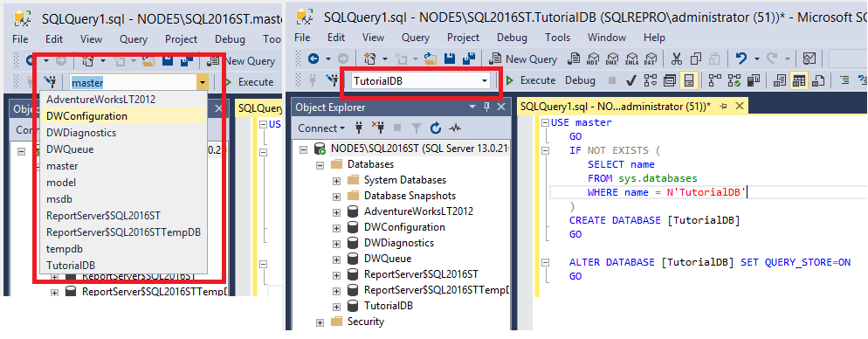Image resolution: width=868 pixels, height=339 pixels.
Task: Collapse the Databases folder node
Action: coord(320,164)
